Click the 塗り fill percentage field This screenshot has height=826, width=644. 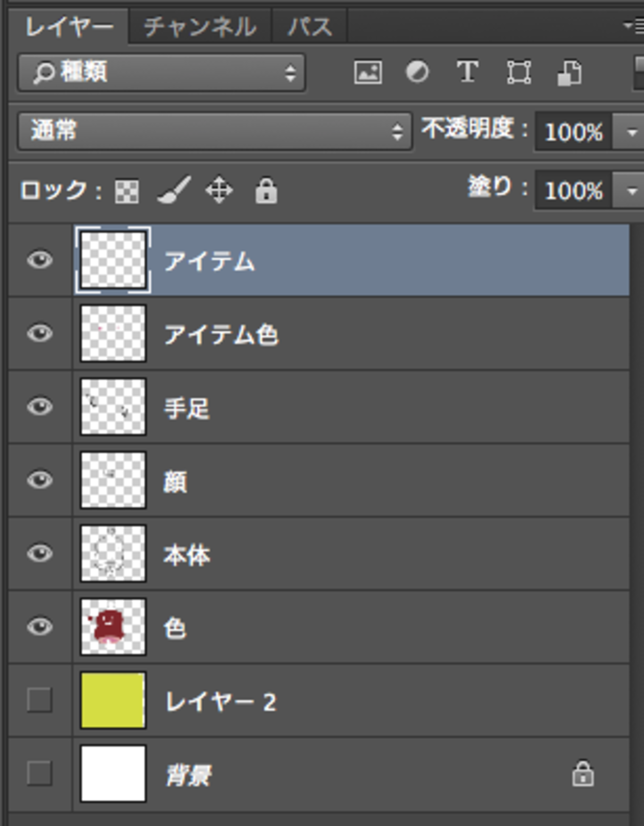click(x=574, y=191)
